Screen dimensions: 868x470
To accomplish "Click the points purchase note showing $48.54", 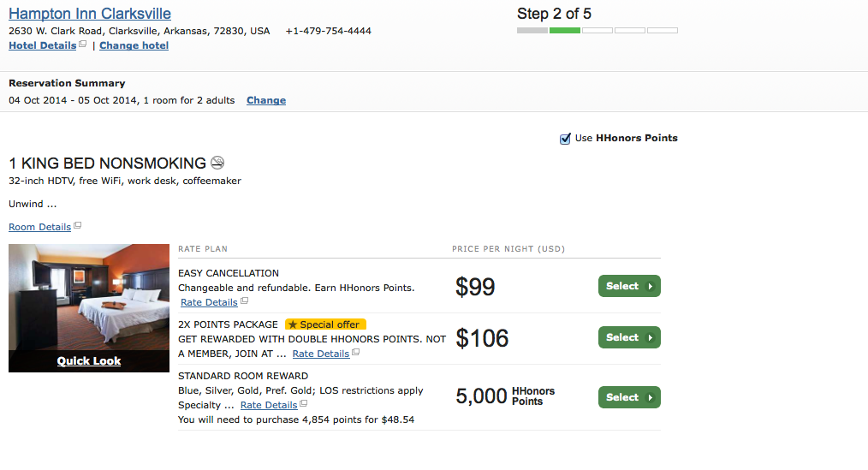I will (x=296, y=419).
